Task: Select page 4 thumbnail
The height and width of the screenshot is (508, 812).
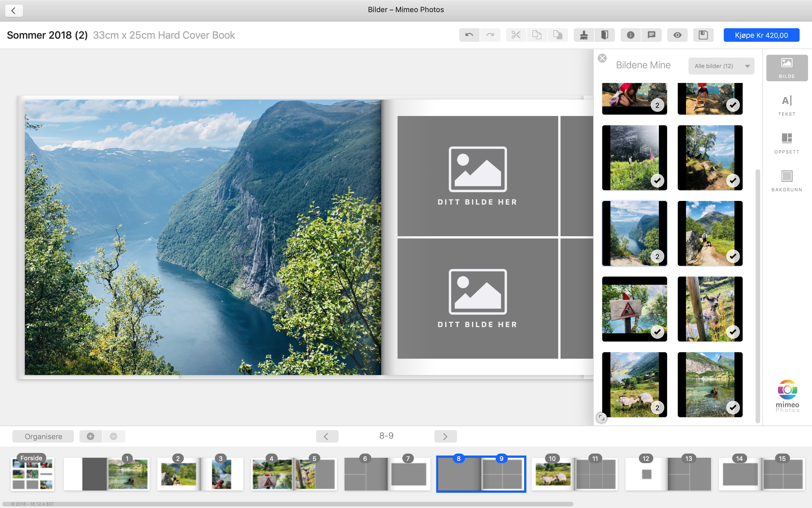Action: pyautogui.click(x=272, y=474)
